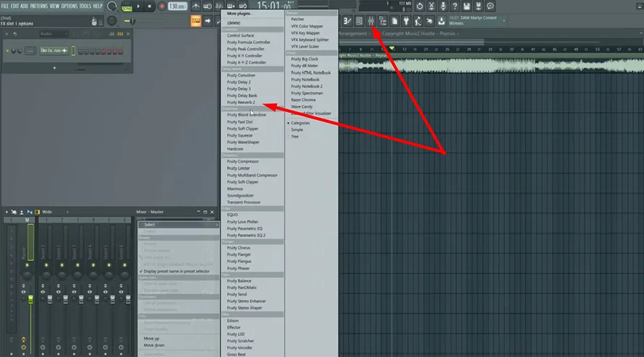644x357 pixels.
Task: Open Wide mixer layout dropdown
Action: tap(55, 212)
